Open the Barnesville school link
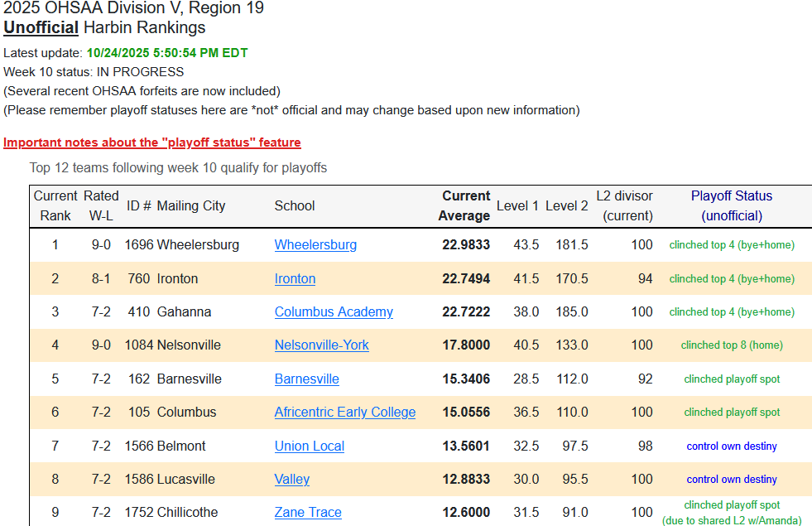The width and height of the screenshot is (812, 526). click(306, 379)
